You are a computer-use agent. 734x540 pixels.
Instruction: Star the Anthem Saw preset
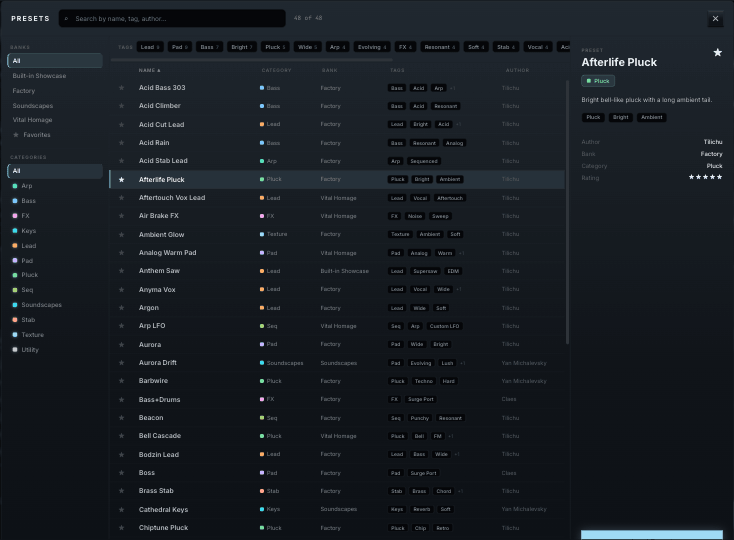(122, 271)
